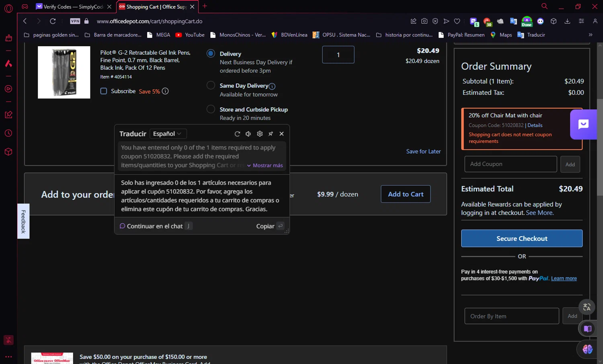This screenshot has width=603, height=364.
Task: Close the Traducir popup
Action: (281, 134)
